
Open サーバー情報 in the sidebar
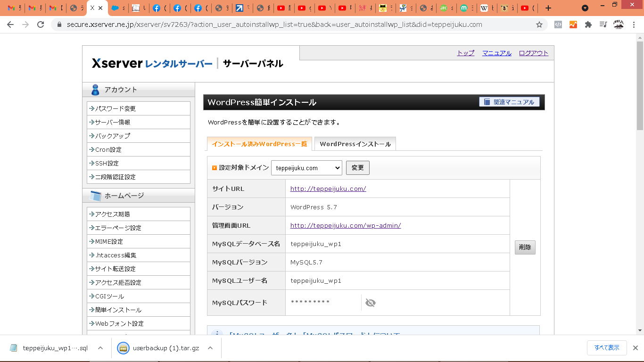coord(139,122)
